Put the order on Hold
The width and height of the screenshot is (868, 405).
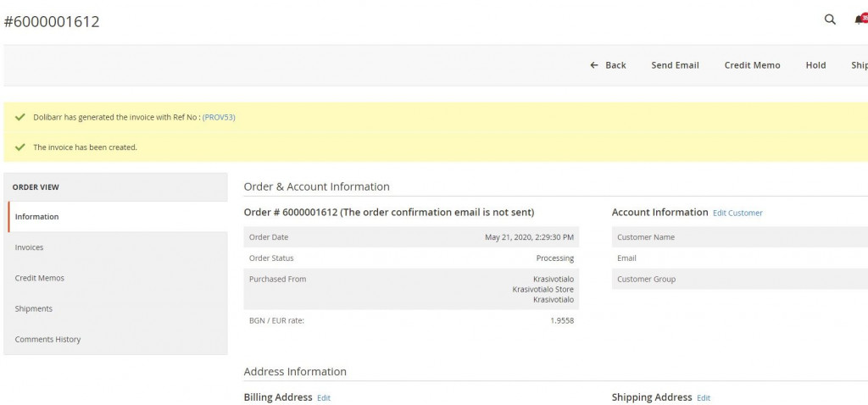point(815,65)
